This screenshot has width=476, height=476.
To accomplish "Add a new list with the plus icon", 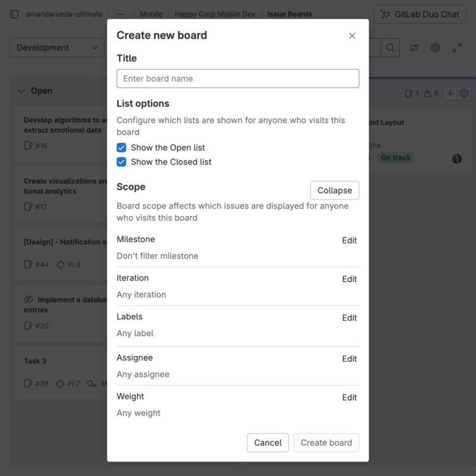I will (449, 93).
